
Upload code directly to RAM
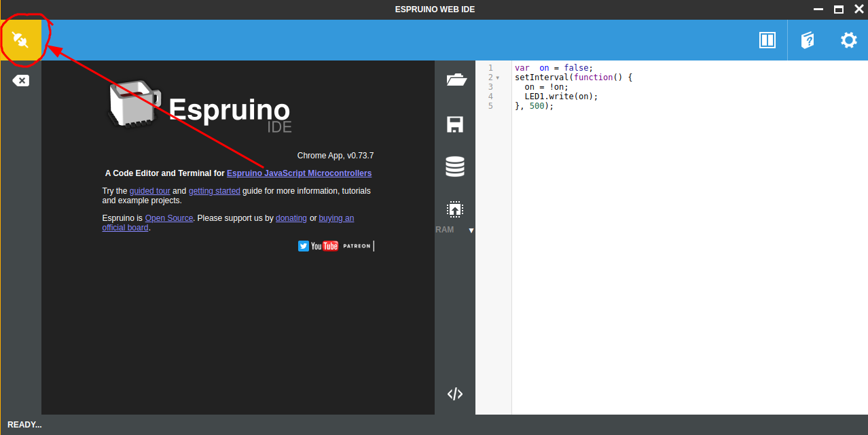[x=445, y=230]
